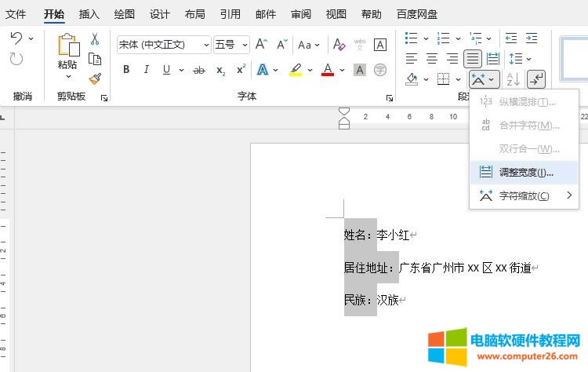Click the Sort A-Z icon
Viewport: 588px width, 372px height.
tap(514, 78)
